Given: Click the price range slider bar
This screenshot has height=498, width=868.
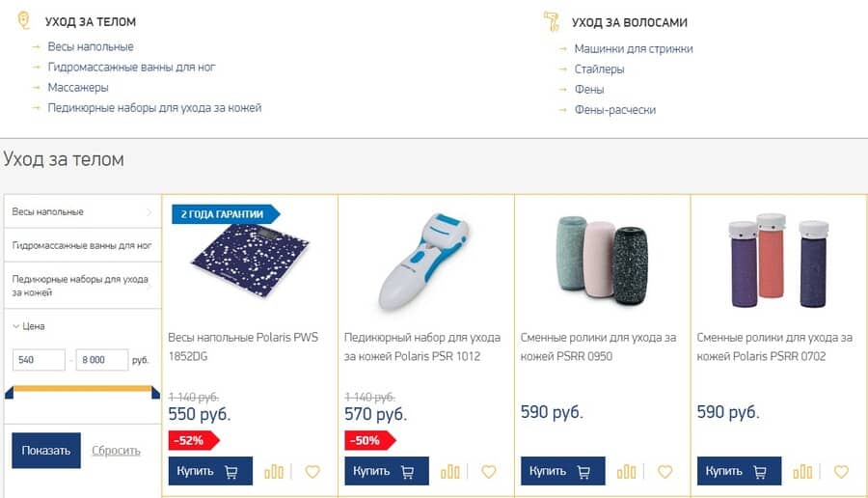Looking at the screenshot, I should [x=82, y=392].
